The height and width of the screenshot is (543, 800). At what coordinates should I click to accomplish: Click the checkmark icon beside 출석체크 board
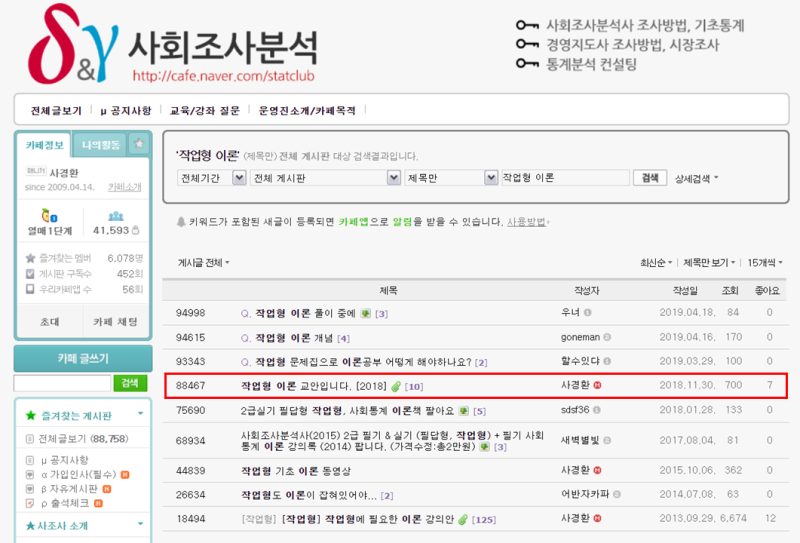tap(30, 503)
